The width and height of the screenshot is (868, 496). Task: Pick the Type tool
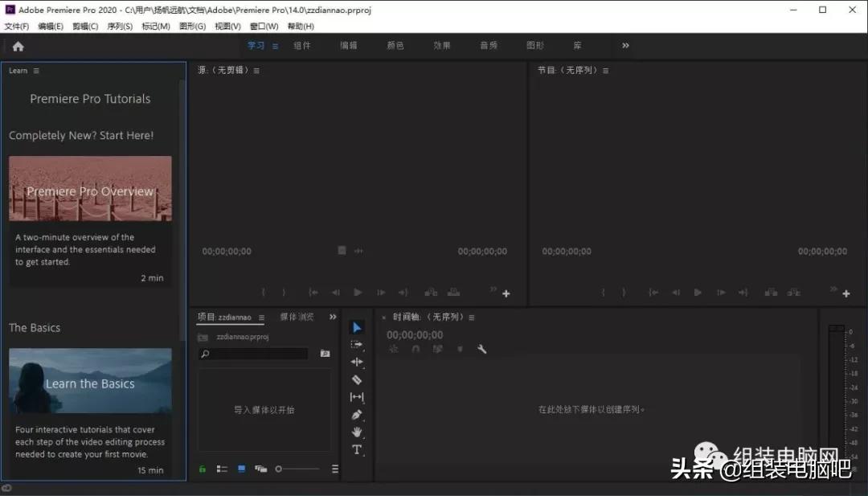point(357,449)
